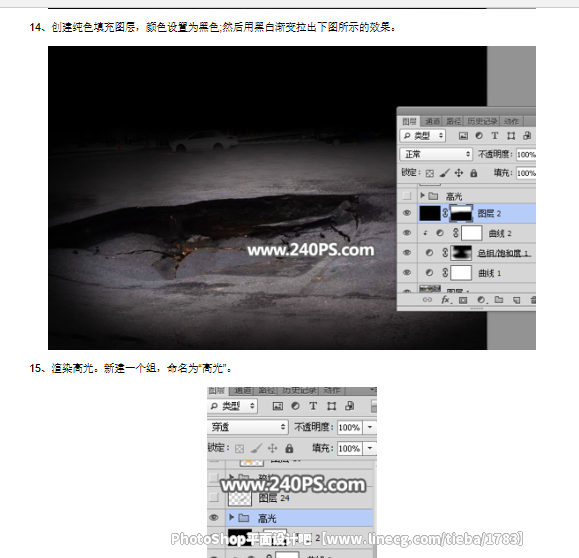Click fx layer style icon at panel bottom
The width and height of the screenshot is (579, 558).
tap(446, 300)
